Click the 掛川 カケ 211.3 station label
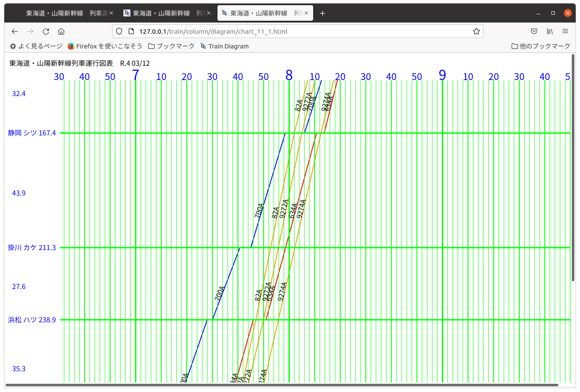This screenshot has height=392, width=580. (x=32, y=248)
